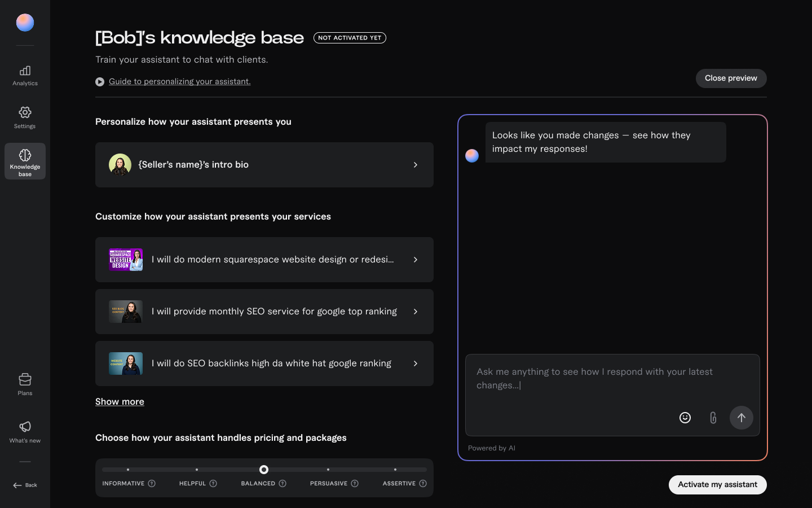Open Plans in the sidebar
812x508 pixels.
(25, 384)
